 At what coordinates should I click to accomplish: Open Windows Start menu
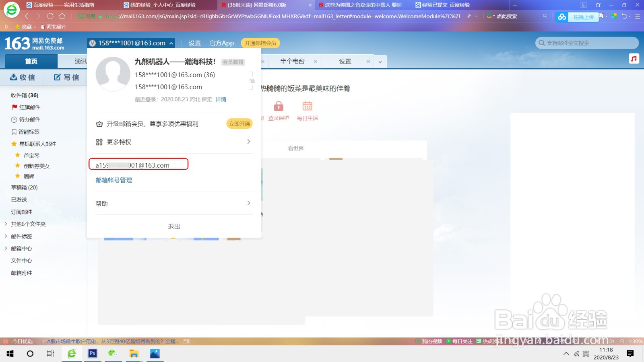tap(10, 354)
